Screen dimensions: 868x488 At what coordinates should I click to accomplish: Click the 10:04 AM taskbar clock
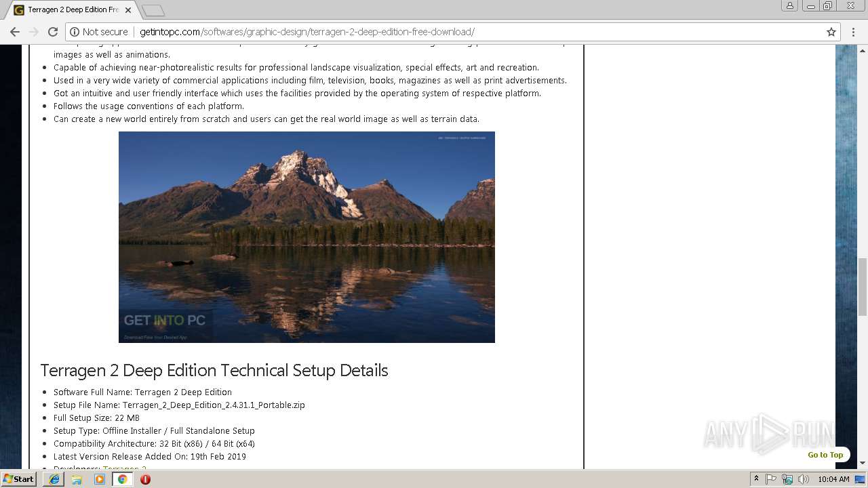coord(833,479)
